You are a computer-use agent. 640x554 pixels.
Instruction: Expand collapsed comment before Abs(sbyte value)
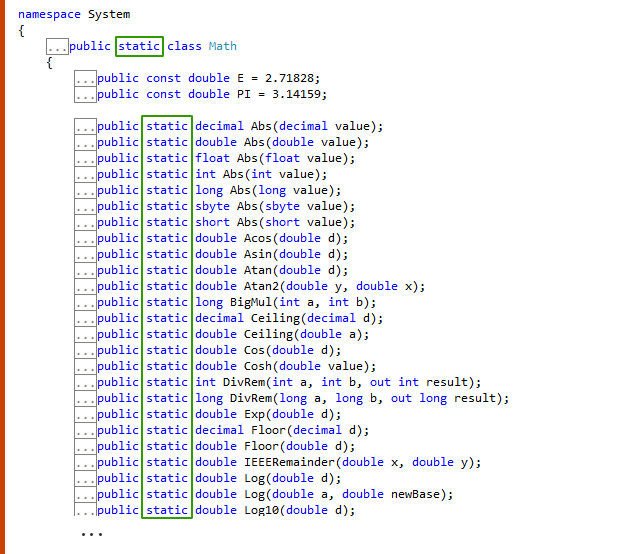85,207
